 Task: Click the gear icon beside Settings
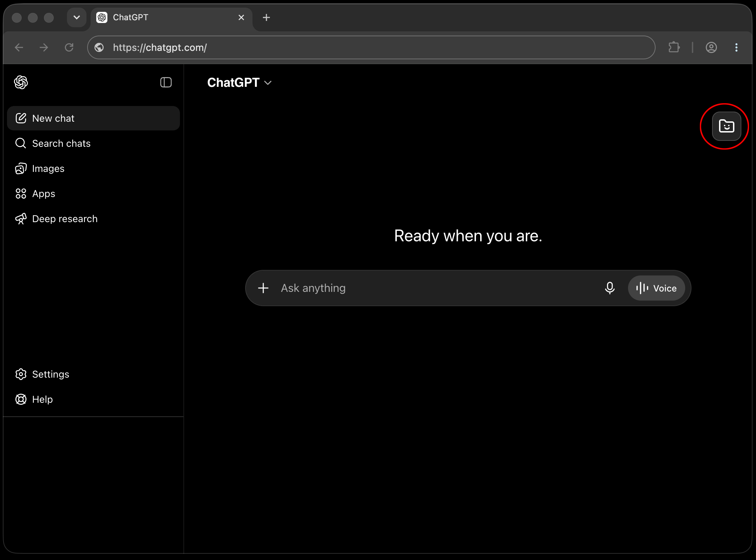click(21, 374)
